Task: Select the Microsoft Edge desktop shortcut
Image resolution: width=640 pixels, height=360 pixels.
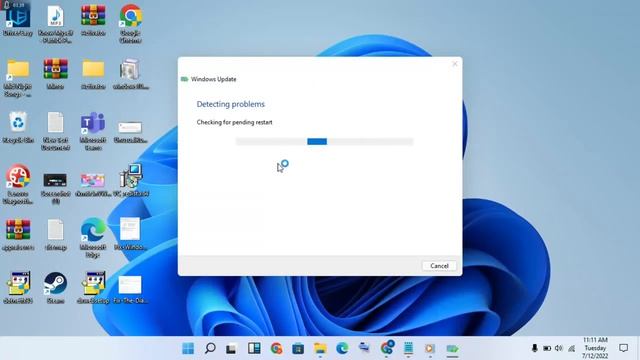Action: coord(93,238)
